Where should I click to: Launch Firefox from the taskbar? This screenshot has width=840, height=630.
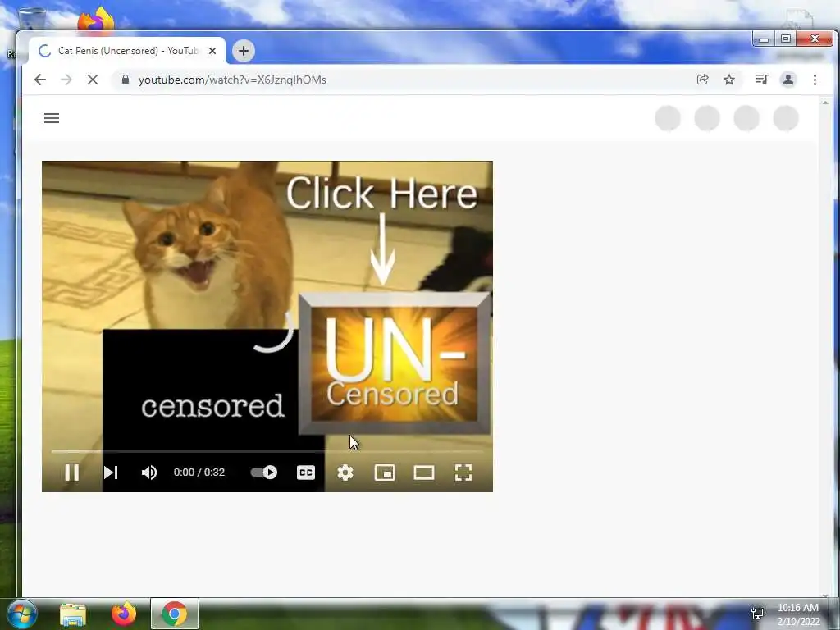click(124, 614)
